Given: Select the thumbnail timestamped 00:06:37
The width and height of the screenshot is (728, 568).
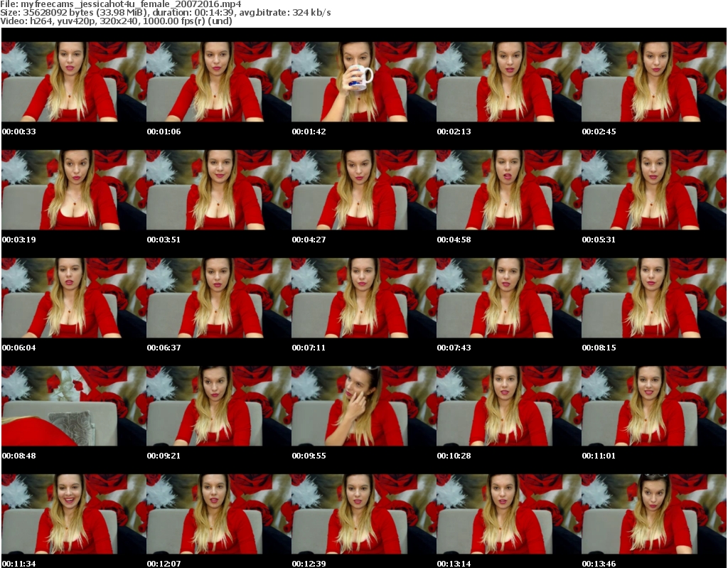Looking at the screenshot, I should coord(219,298).
